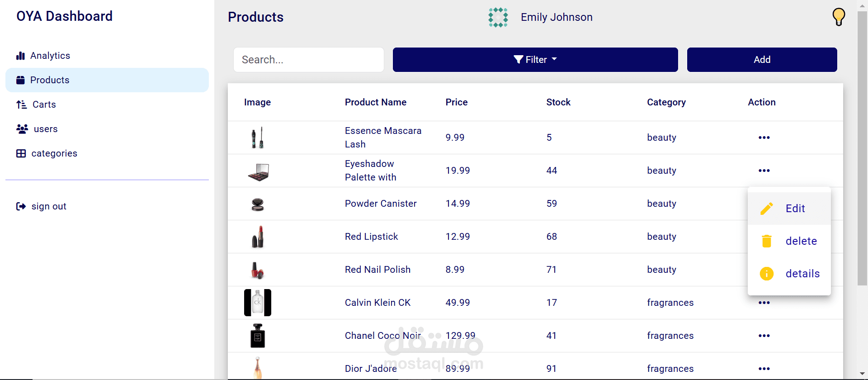Viewport: 868px width, 380px height.
Task: Click the Analytics bar chart icon
Action: (x=20, y=56)
